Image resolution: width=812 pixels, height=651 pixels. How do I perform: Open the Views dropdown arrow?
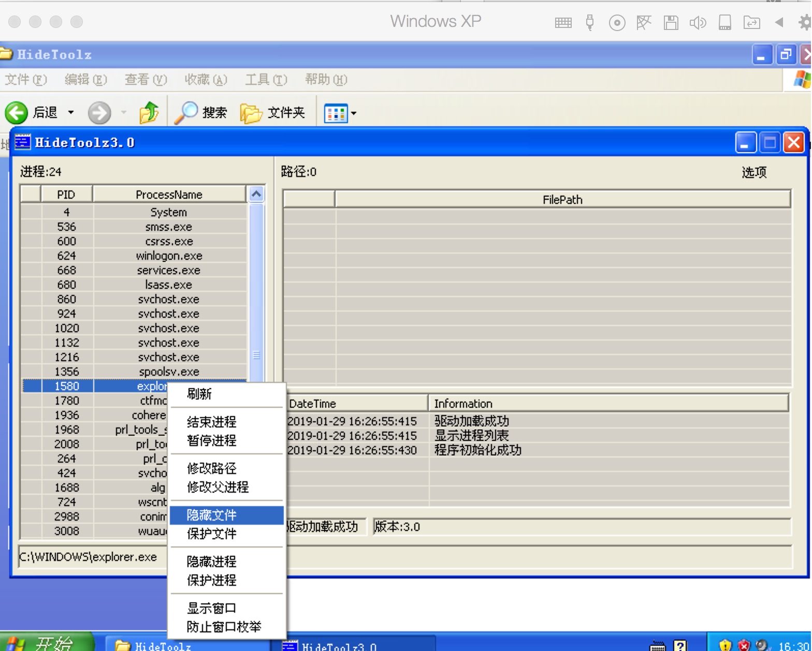pyautogui.click(x=354, y=113)
